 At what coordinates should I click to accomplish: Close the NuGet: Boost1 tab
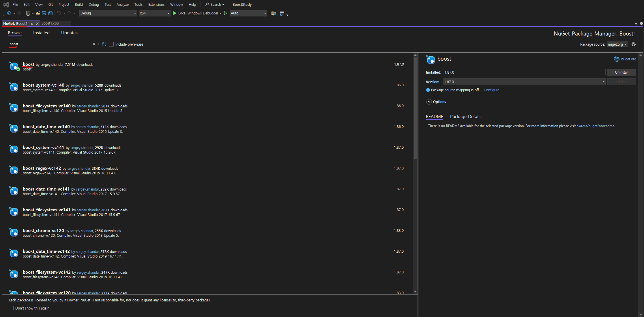37,24
